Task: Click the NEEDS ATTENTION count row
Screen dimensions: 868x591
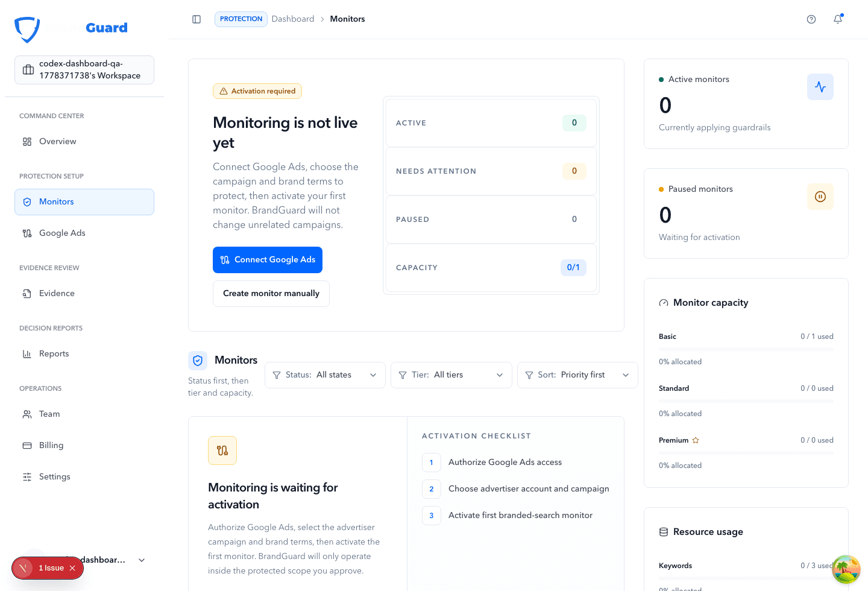Action: 491,171
